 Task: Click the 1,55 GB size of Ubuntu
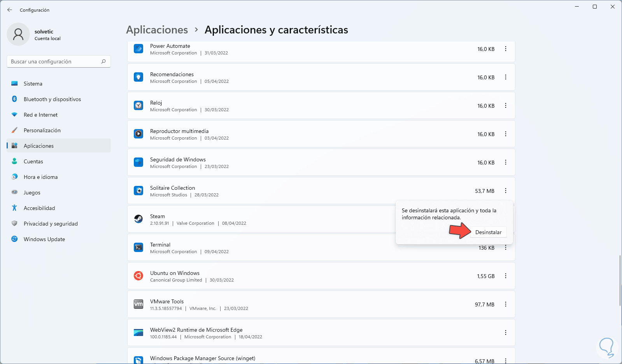pyautogui.click(x=486, y=276)
